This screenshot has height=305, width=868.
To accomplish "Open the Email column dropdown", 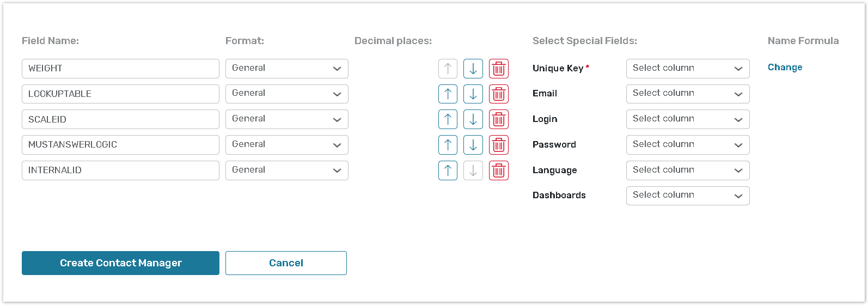I will (687, 94).
